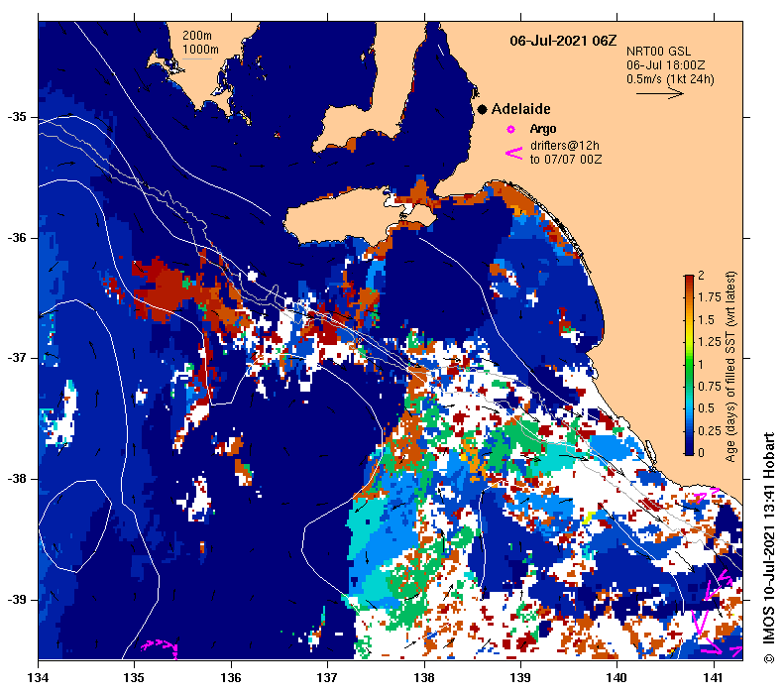Click the longitude axis label 135

click(134, 678)
